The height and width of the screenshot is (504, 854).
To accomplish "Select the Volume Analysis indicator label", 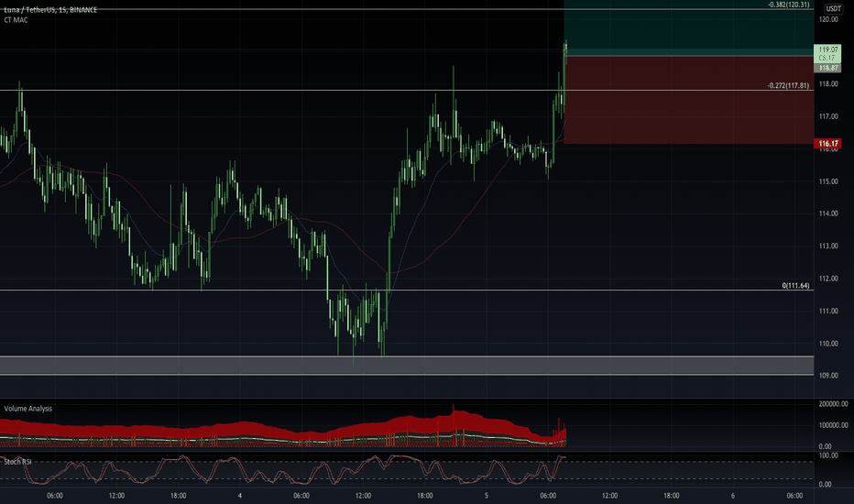I will click(x=27, y=409).
